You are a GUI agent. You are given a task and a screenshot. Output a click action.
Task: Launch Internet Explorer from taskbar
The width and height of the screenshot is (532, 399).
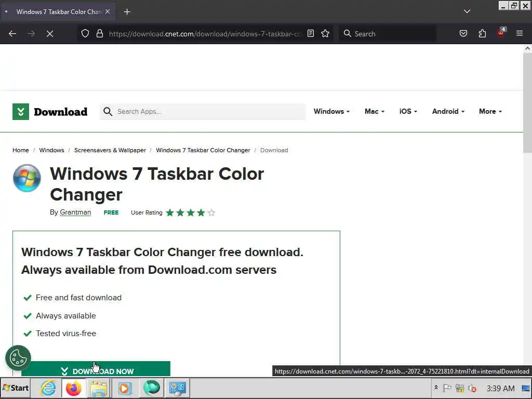tap(48, 388)
